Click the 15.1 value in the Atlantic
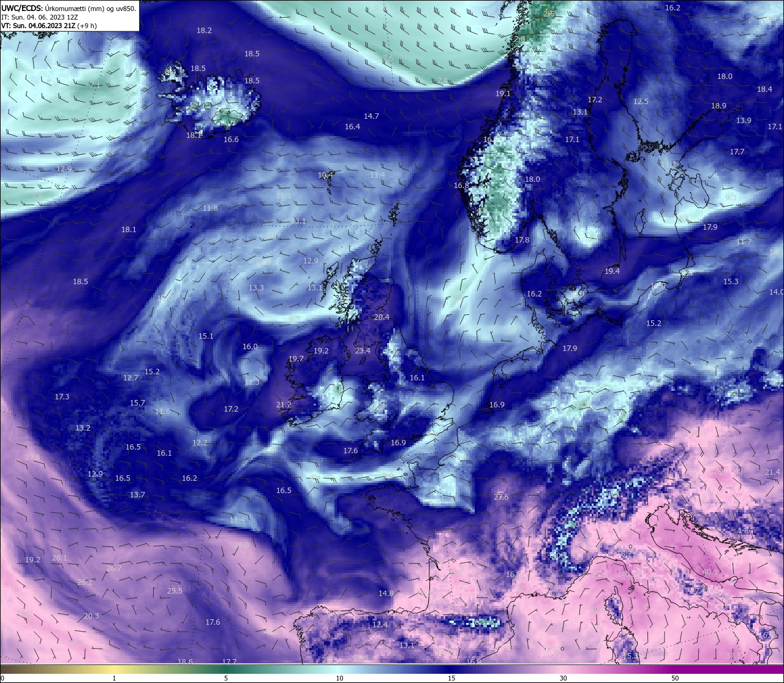 click(206, 336)
